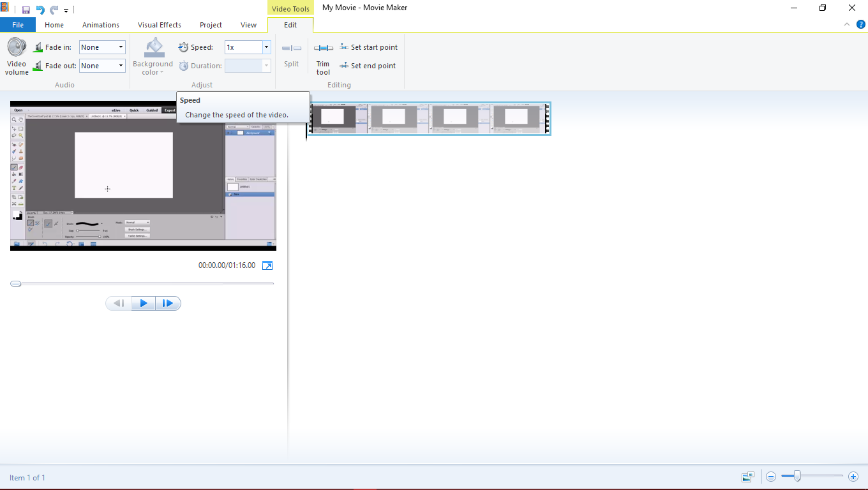Image resolution: width=868 pixels, height=490 pixels.
Task: Click the Fade in icon
Action: tap(38, 47)
